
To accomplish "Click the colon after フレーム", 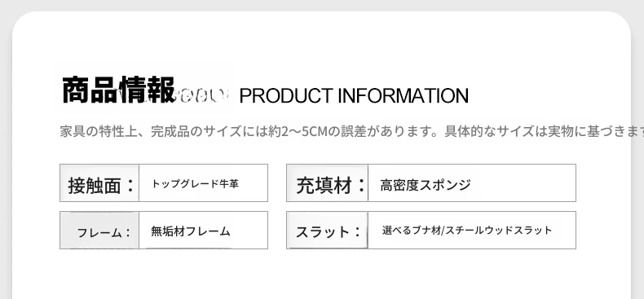I will pyautogui.click(x=127, y=233).
